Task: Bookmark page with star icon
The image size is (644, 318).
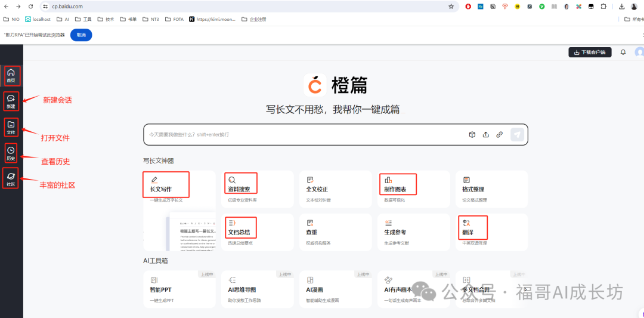Action: (451, 7)
